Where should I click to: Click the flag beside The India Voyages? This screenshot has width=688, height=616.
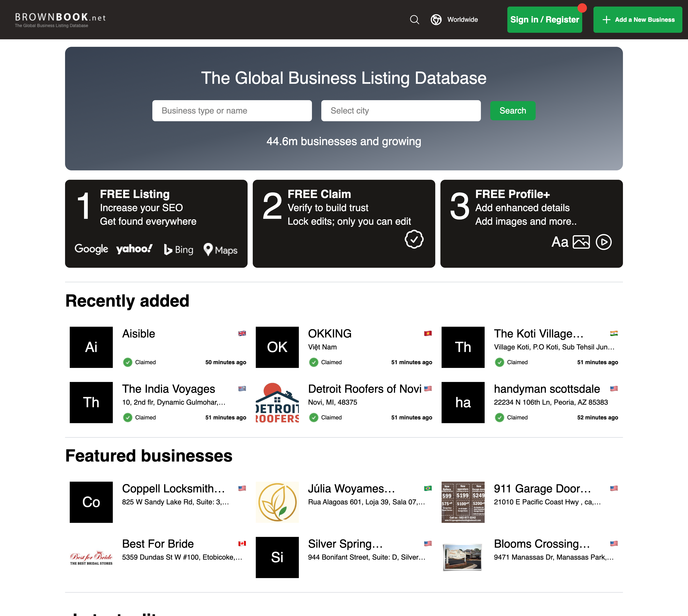[x=242, y=389]
